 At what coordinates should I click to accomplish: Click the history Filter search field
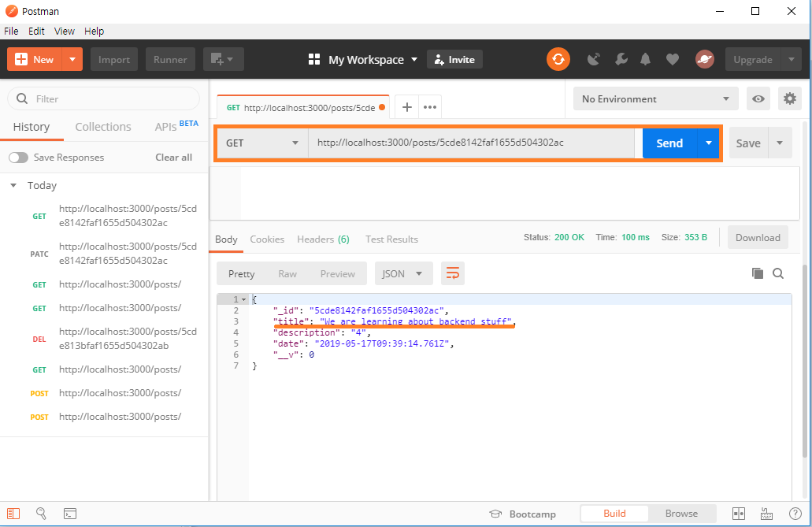pos(104,98)
